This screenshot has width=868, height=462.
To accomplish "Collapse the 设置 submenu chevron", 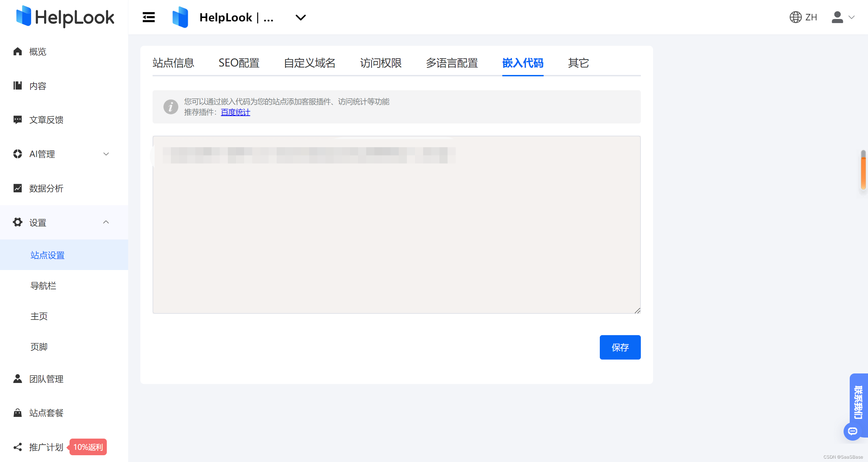I will (106, 222).
